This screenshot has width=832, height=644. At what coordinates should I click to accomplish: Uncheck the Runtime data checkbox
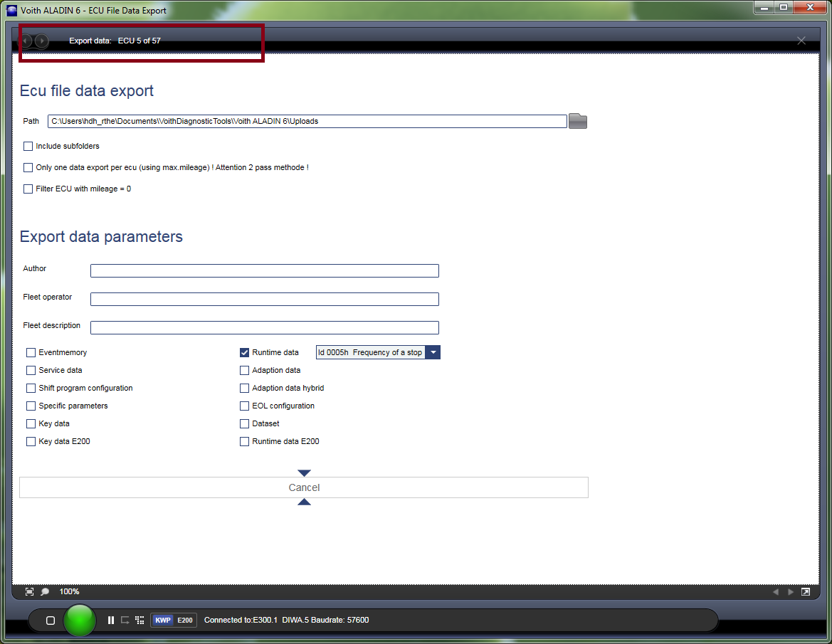point(245,353)
